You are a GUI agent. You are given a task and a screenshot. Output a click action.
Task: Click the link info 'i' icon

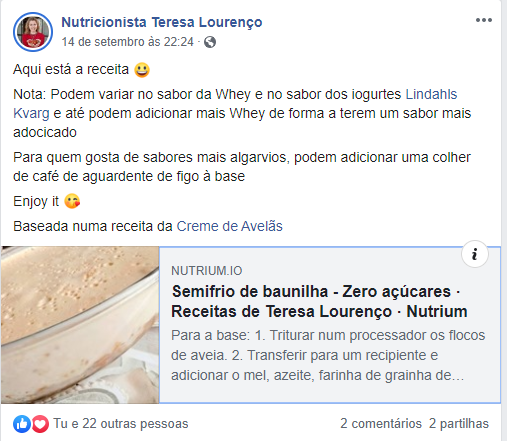(475, 254)
